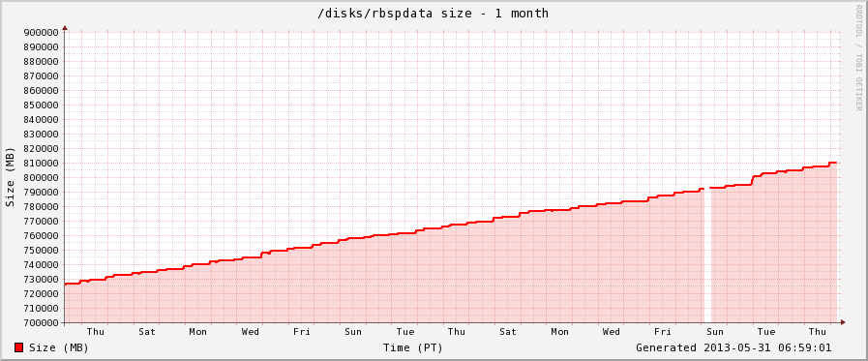Click the 840000 y-axis label
Screen dimensions: 868x361
[41, 120]
